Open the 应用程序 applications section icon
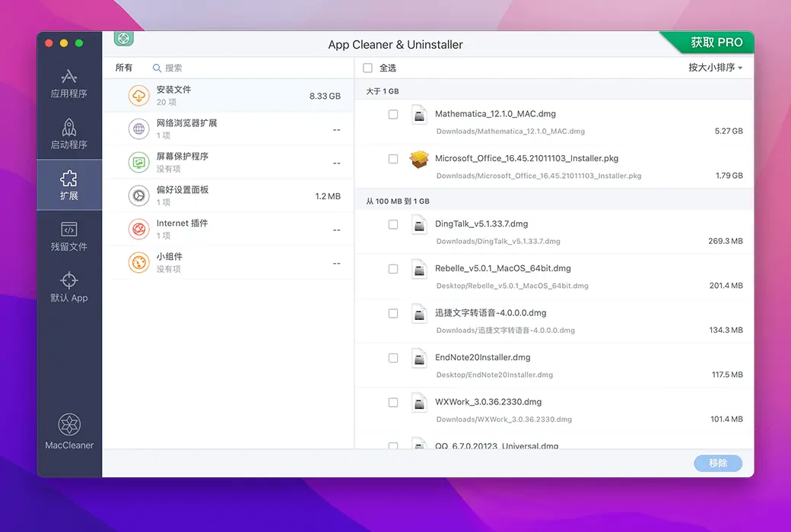This screenshot has width=791, height=532. (69, 76)
